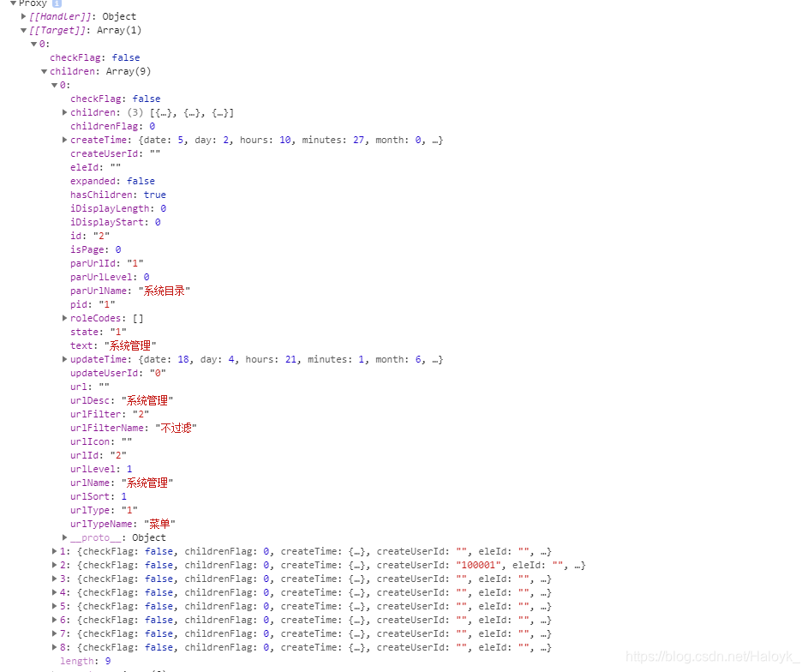Screen dimensions: 808x672
Task: Select the isPage: 0 property
Action: point(96,249)
